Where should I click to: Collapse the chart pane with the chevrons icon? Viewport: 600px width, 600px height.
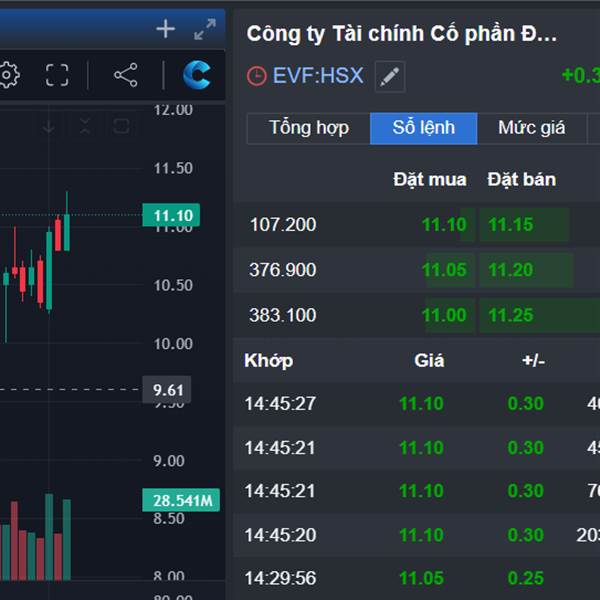click(x=85, y=126)
